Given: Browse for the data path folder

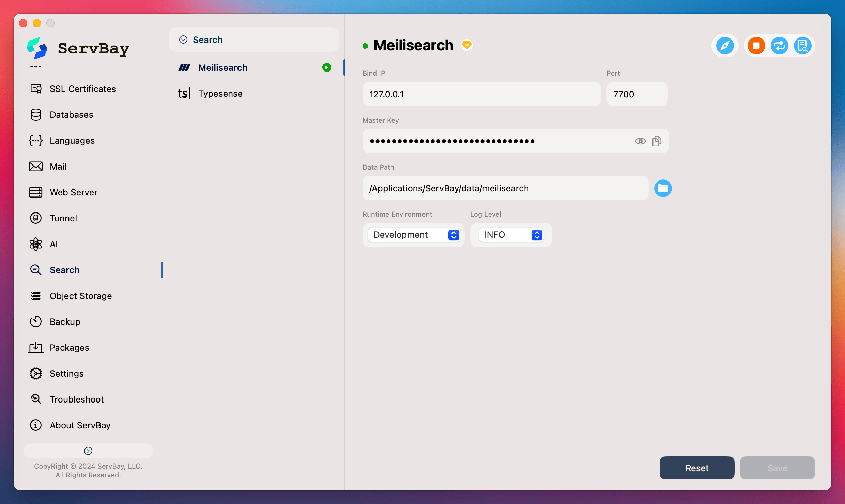Looking at the screenshot, I should click(663, 188).
